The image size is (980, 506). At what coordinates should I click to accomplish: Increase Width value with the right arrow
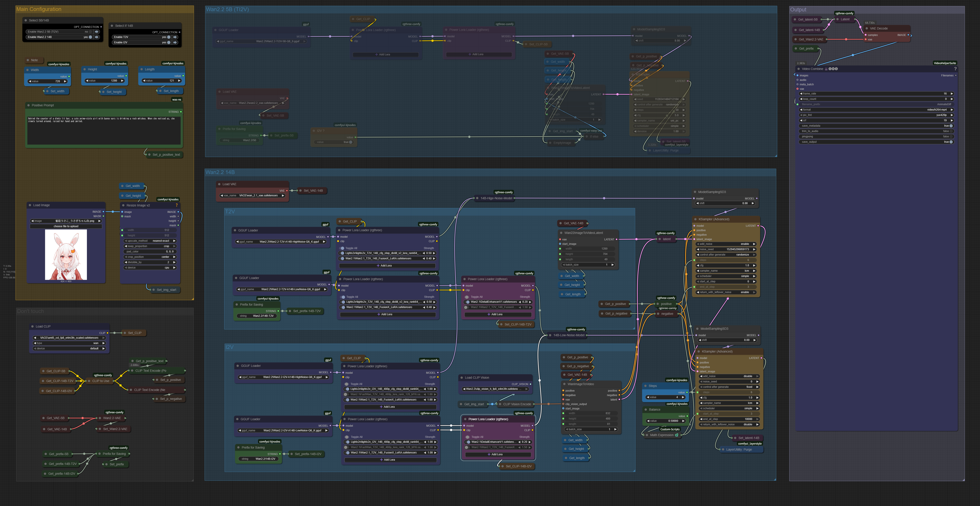(65, 81)
